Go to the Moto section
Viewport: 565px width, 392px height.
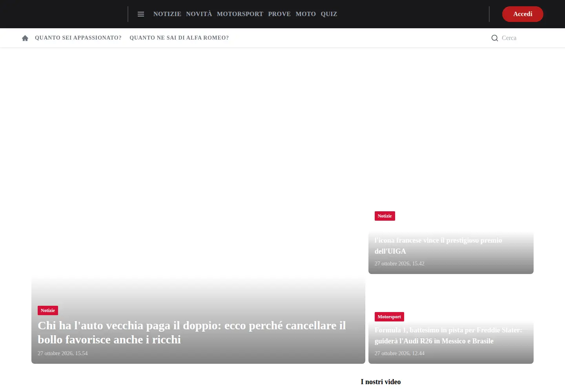306,14
